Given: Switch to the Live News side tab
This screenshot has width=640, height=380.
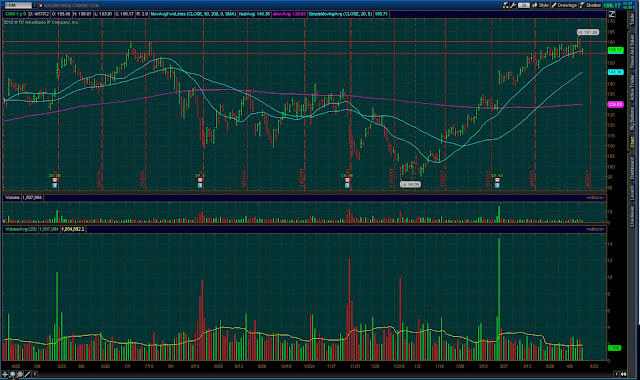Looking at the screenshot, I should coord(632,216).
